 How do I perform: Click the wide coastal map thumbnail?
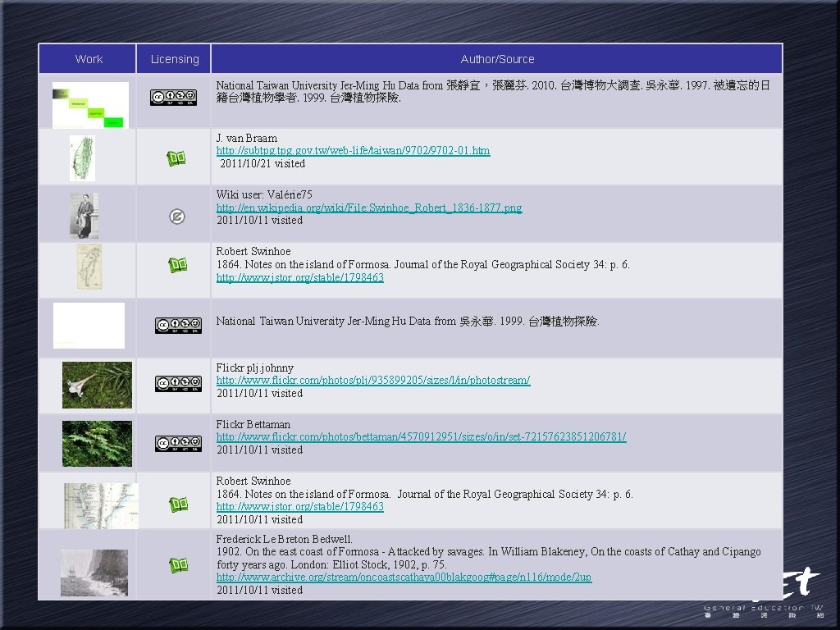tap(101, 505)
